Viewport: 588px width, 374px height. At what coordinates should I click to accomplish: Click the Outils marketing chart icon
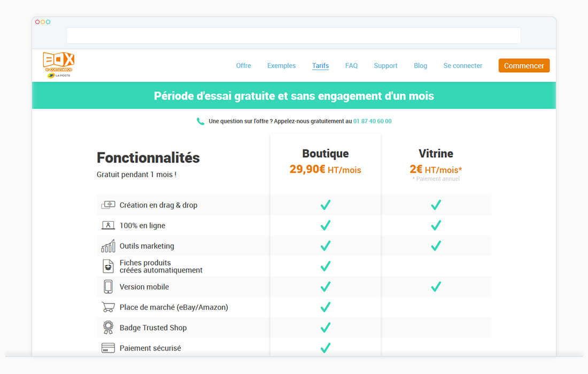click(x=108, y=246)
